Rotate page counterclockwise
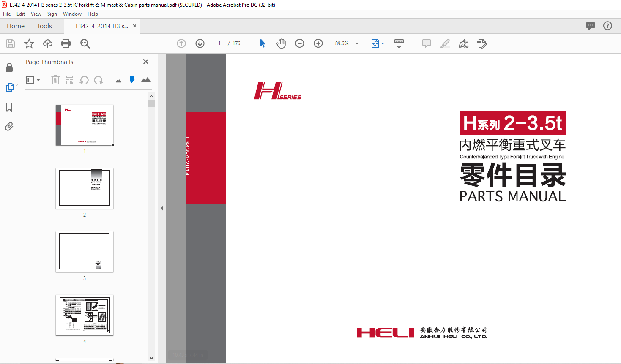Viewport: 621px width, 364px height. tap(84, 80)
